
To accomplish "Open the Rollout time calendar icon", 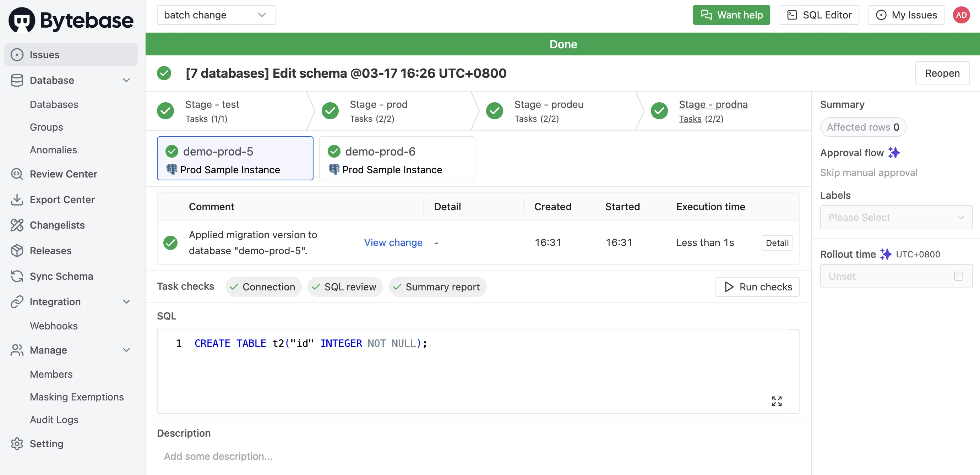I will 958,276.
